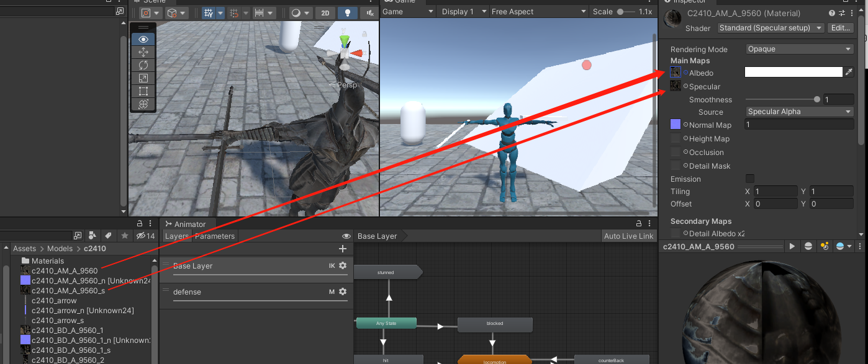Open the Rendering Mode Opaque dropdown
This screenshot has height=364, width=868.
[800, 49]
